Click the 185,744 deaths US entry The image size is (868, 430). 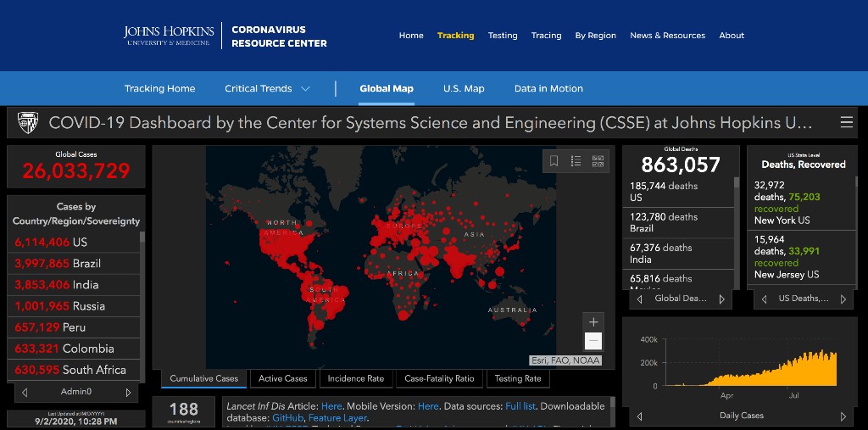pyautogui.click(x=678, y=192)
